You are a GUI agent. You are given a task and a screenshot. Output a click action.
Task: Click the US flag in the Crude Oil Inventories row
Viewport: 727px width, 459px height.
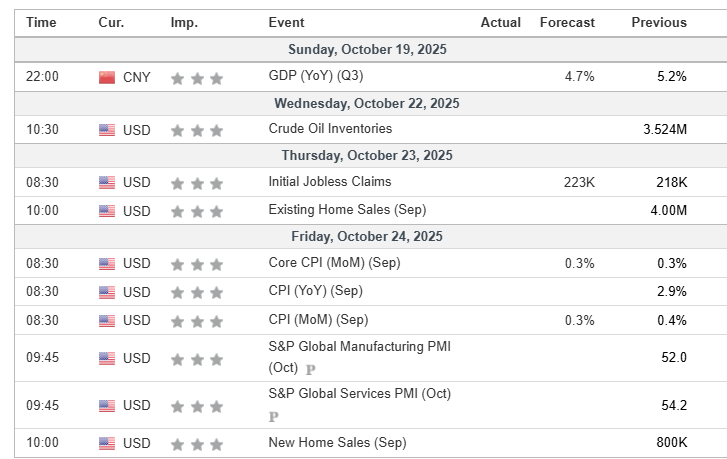107,129
